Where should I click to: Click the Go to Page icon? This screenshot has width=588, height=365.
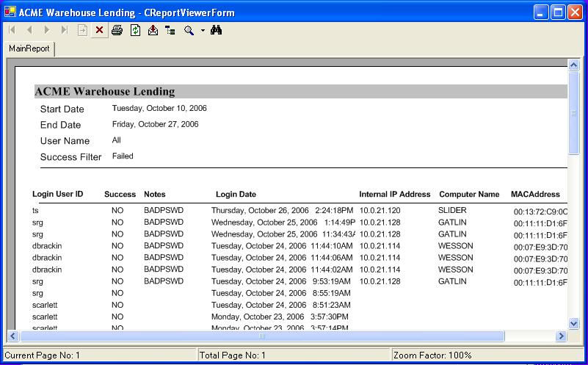tap(82, 30)
